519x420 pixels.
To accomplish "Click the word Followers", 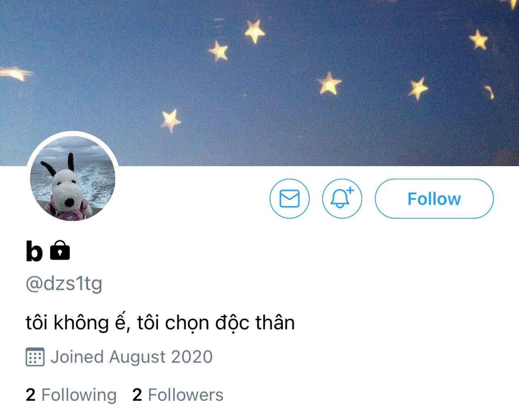I will click(186, 395).
